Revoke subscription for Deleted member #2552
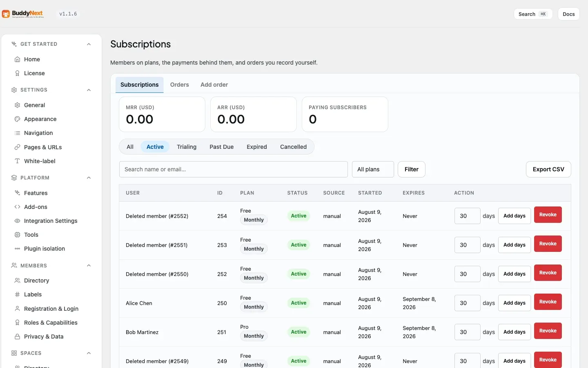588x368 pixels. pos(548,215)
